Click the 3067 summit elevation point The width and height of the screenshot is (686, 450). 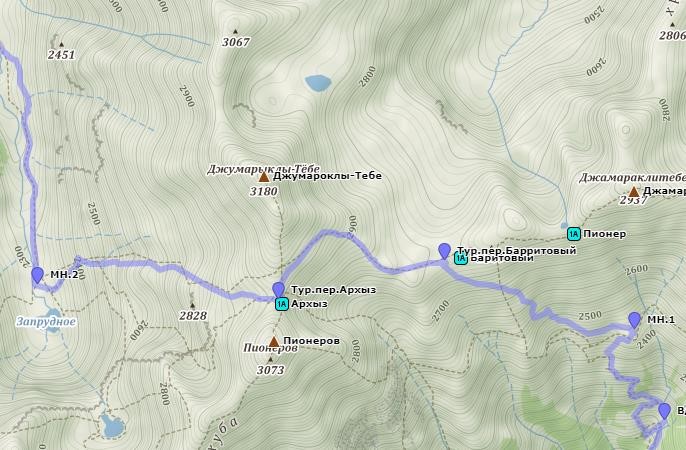pos(235,31)
